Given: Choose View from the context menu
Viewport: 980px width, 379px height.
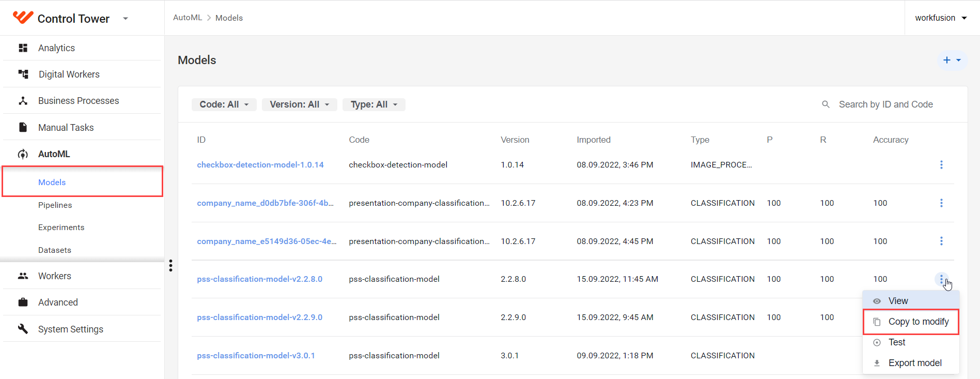Looking at the screenshot, I should tap(911, 301).
